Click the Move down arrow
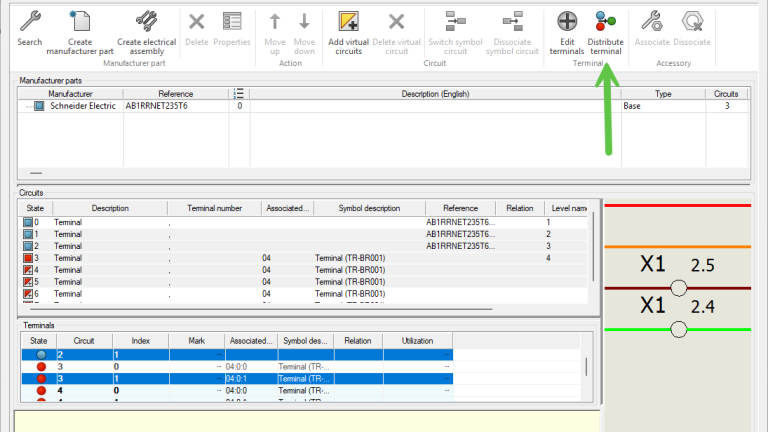This screenshot has width=768, height=432. point(304,22)
